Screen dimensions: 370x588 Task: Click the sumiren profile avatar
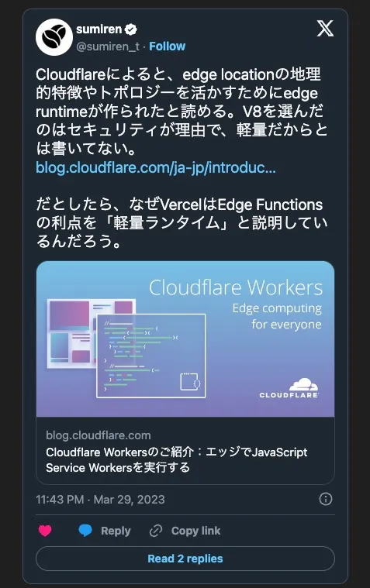click(x=54, y=37)
